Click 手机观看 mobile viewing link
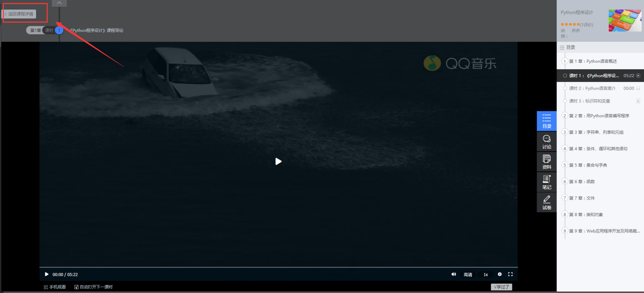Screen dimensions: 644x293 [x=55, y=287]
